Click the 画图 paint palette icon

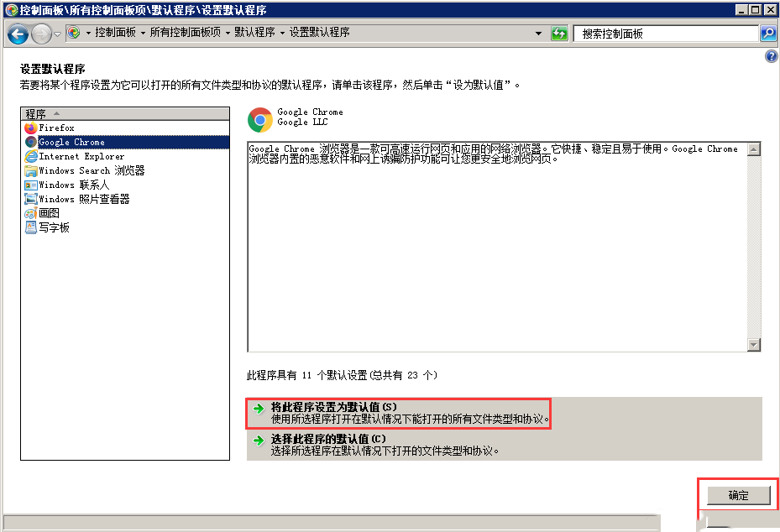[31, 214]
